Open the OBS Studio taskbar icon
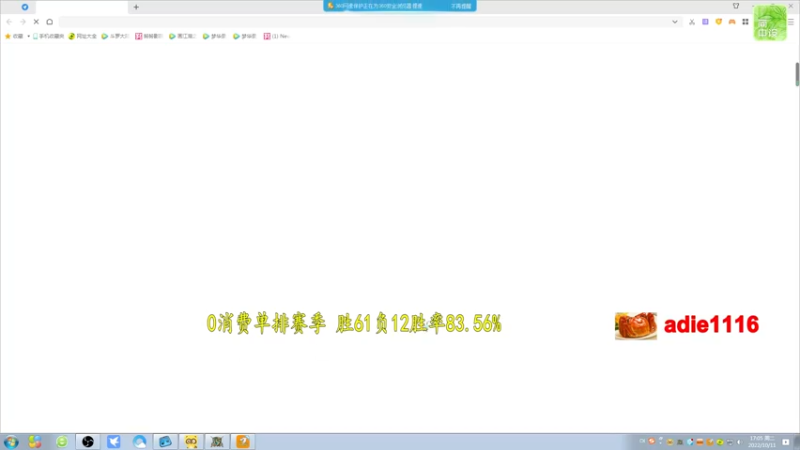 click(88, 442)
